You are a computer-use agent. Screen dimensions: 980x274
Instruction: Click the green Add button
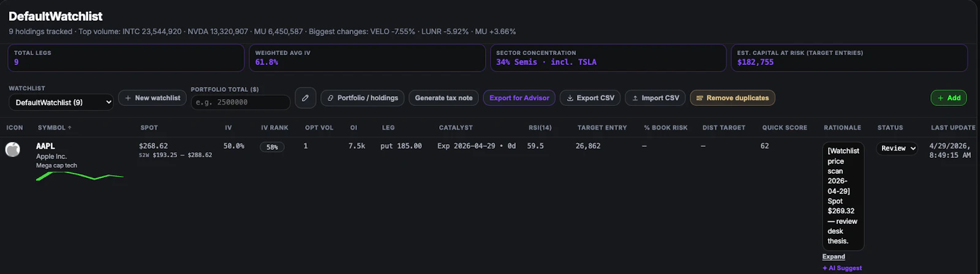point(949,98)
